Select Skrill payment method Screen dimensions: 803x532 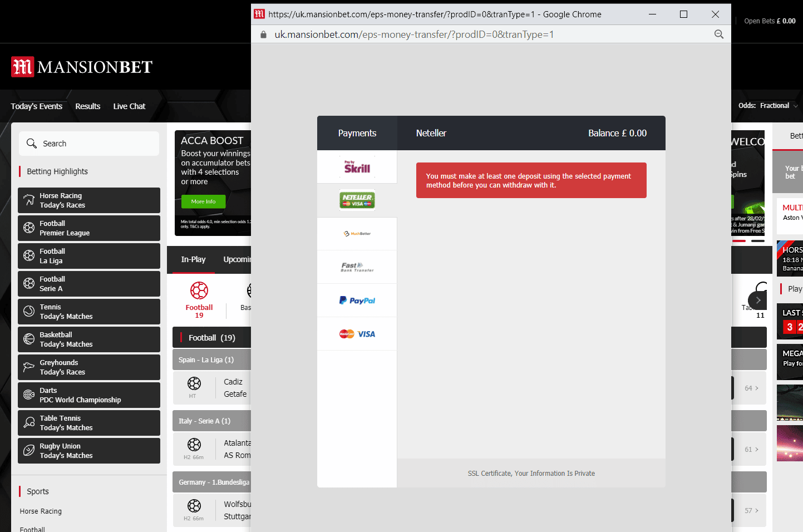[357, 167]
